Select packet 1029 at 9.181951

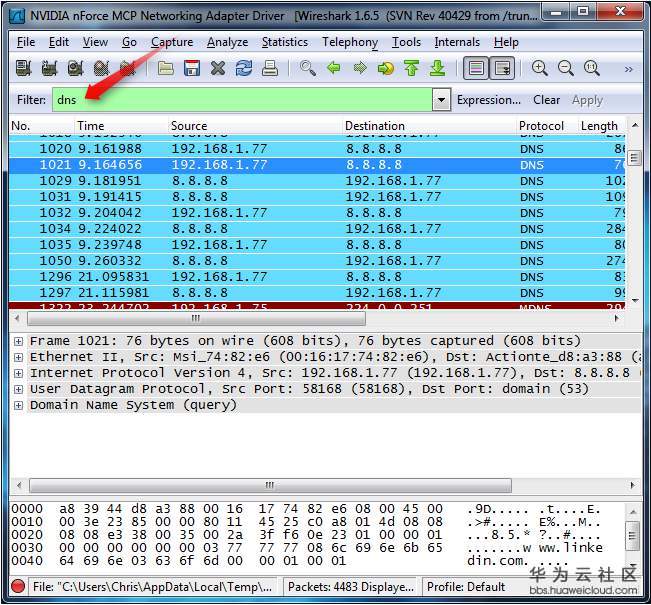click(x=317, y=181)
